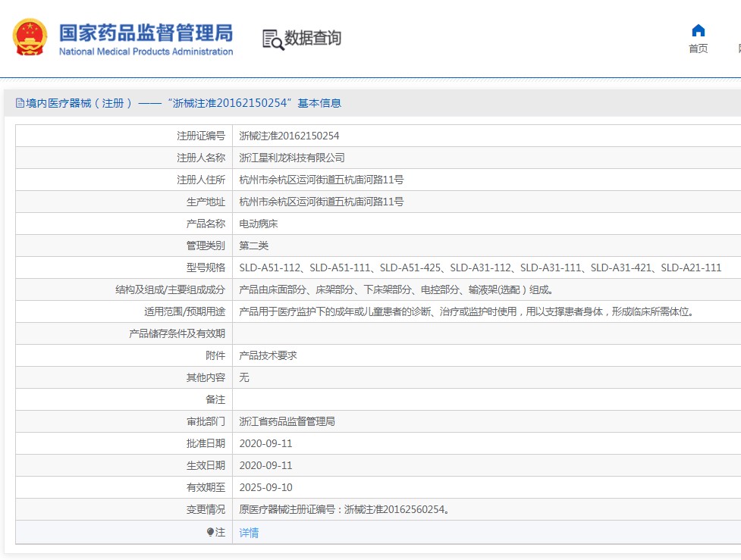Click the bullet icon beside 注
The height and width of the screenshot is (560, 741).
click(x=210, y=532)
